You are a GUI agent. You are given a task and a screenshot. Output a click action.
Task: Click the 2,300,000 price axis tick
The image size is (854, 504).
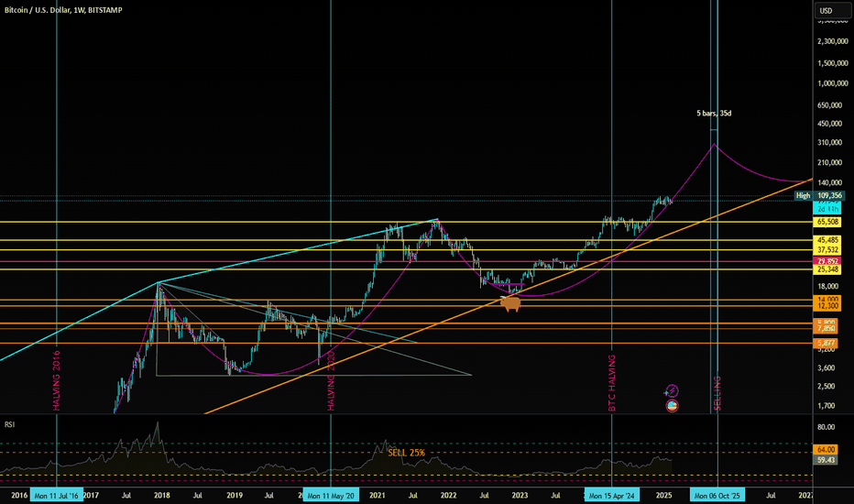[x=833, y=41]
